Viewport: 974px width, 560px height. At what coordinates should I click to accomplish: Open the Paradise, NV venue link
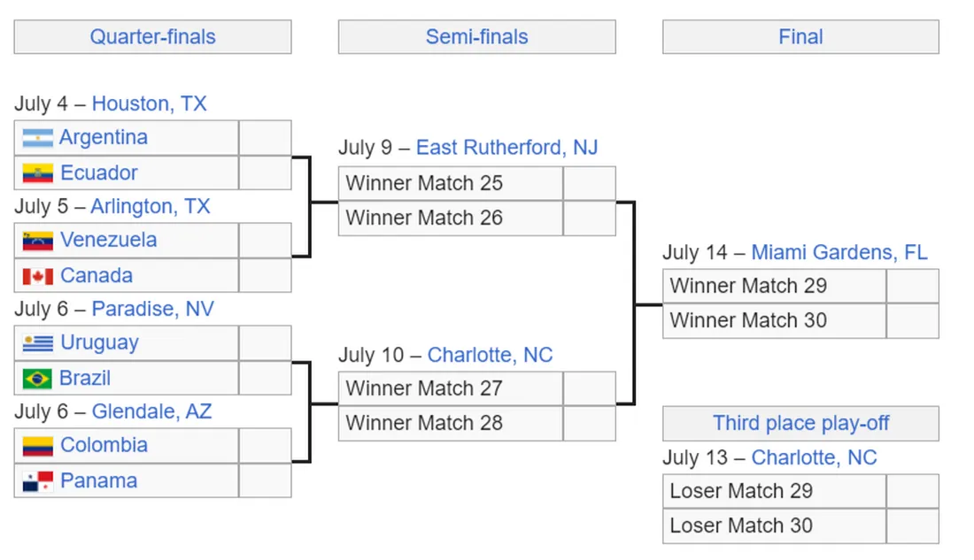point(153,309)
